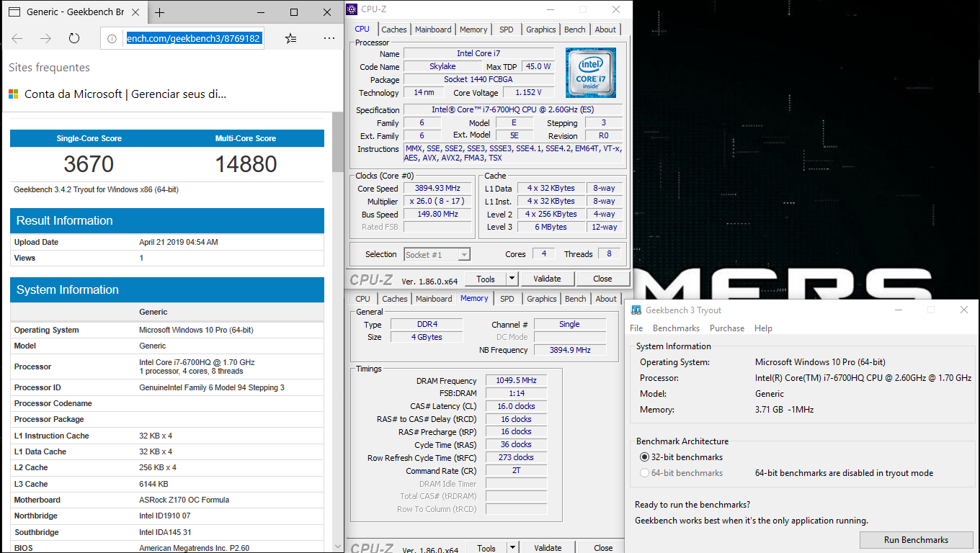Click the browser address bar URL
This screenshot has height=553, width=980.
(x=193, y=38)
